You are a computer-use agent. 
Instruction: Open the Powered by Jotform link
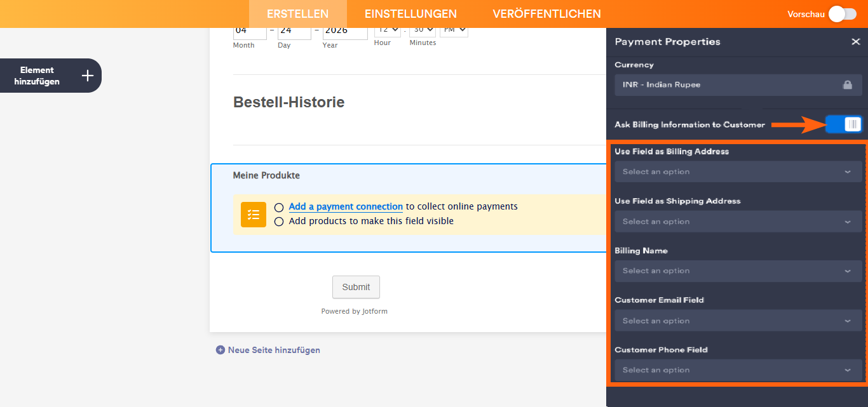click(x=354, y=311)
